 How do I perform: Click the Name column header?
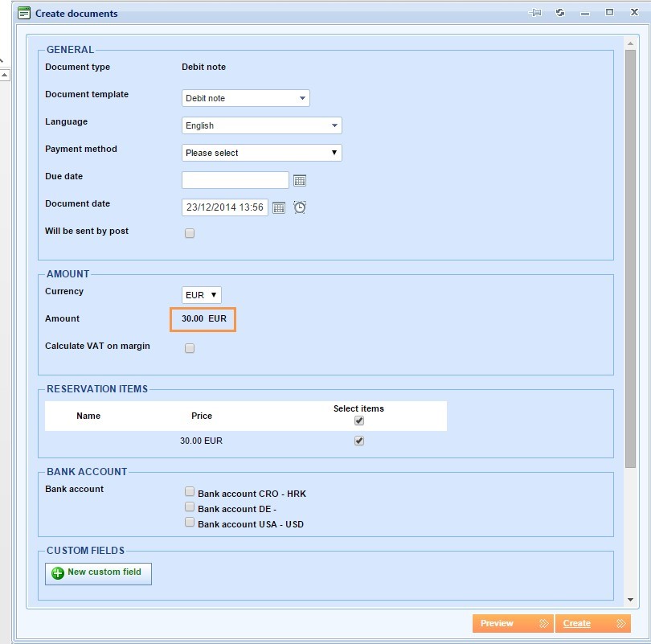(88, 416)
